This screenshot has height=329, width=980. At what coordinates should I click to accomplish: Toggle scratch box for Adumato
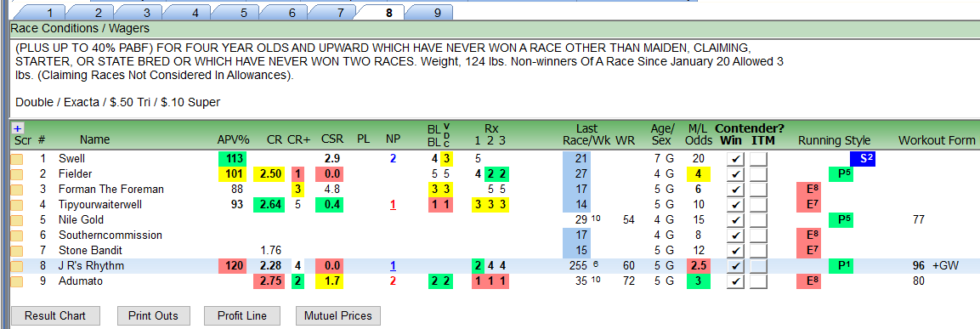coord(17,281)
